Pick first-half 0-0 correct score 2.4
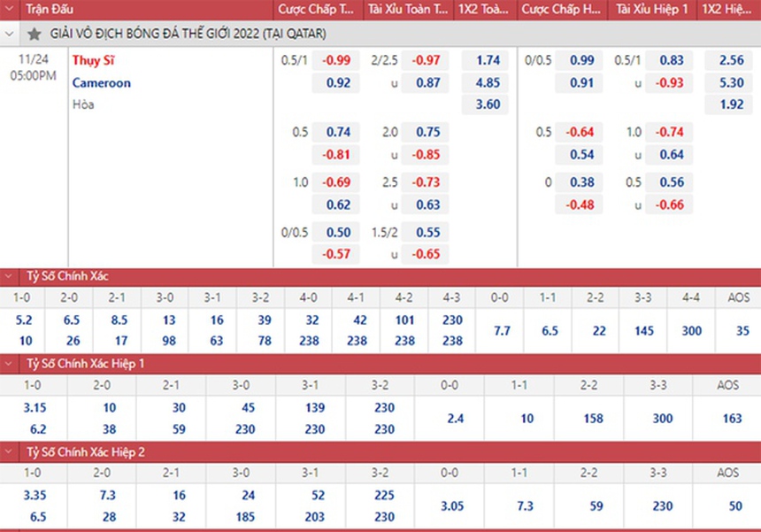This screenshot has height=532, width=761. pos(455,418)
